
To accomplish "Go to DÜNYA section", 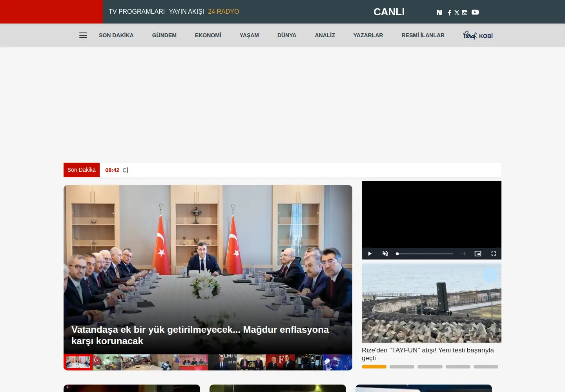I will (287, 35).
